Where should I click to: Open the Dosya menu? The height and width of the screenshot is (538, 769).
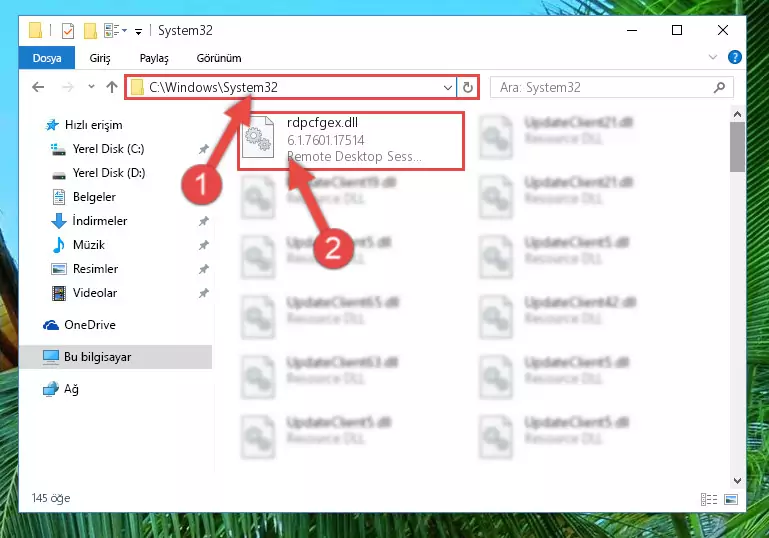47,58
